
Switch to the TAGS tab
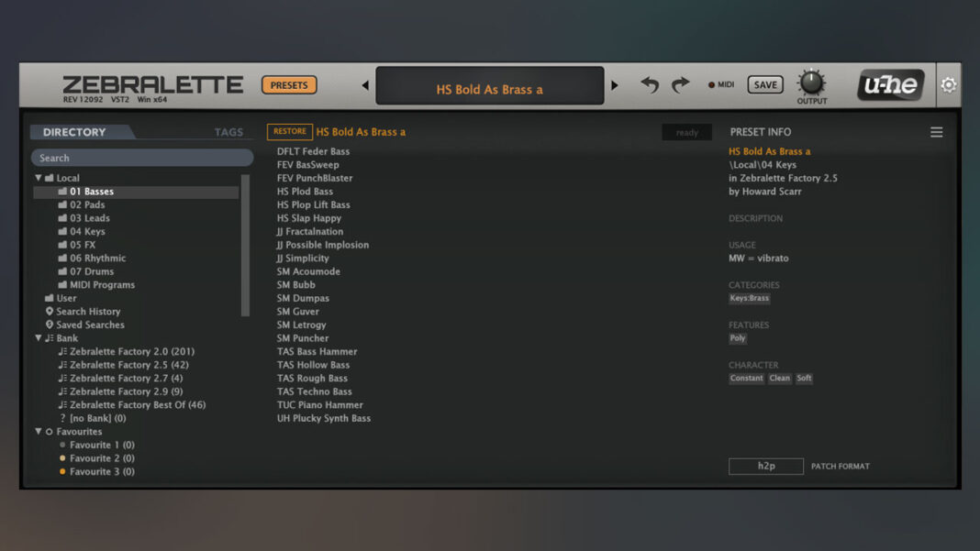tap(228, 131)
